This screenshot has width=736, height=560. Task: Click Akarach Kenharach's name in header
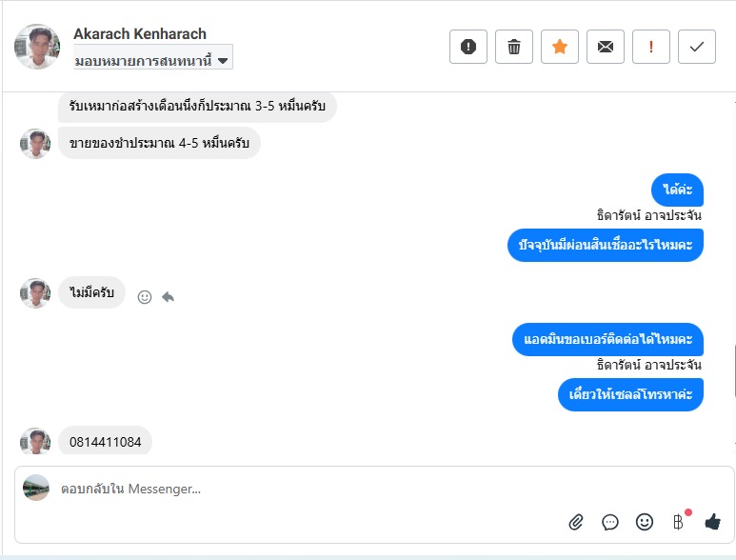tap(140, 34)
